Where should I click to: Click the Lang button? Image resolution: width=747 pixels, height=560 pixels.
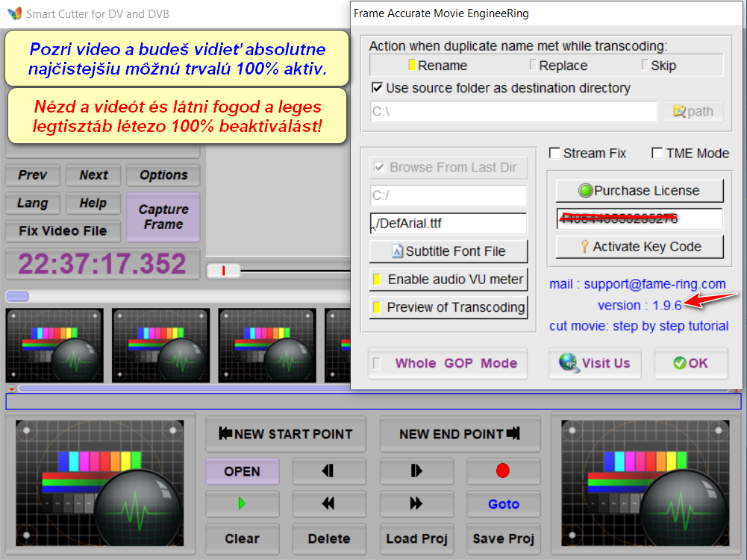click(x=32, y=203)
